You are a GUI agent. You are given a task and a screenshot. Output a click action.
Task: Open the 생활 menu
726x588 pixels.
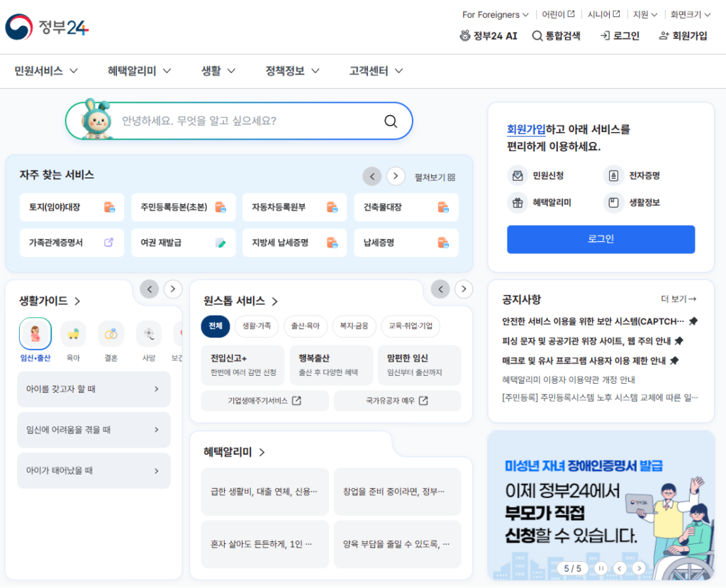coord(218,71)
